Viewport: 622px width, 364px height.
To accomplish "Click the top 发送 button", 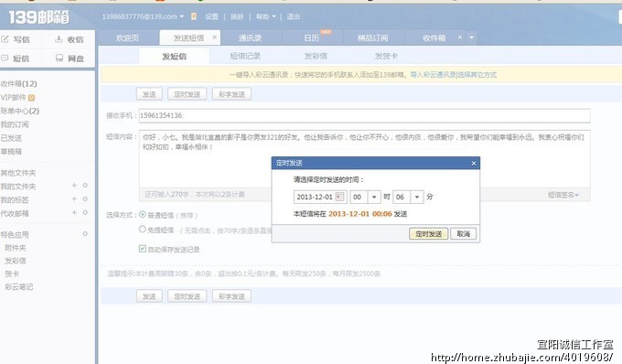I will (149, 94).
